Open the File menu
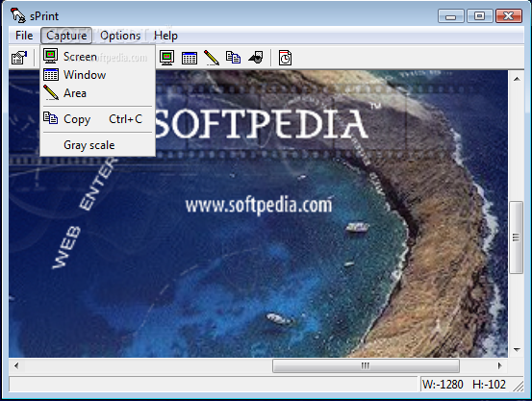This screenshot has height=401, width=532. (24, 36)
